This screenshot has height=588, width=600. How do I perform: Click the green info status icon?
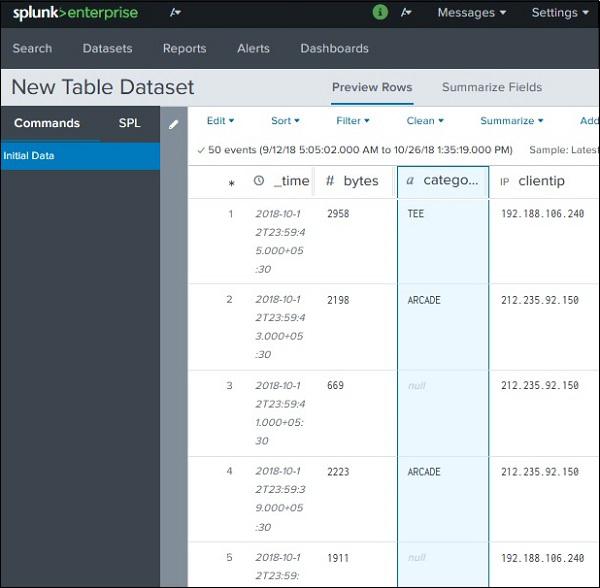pos(380,13)
